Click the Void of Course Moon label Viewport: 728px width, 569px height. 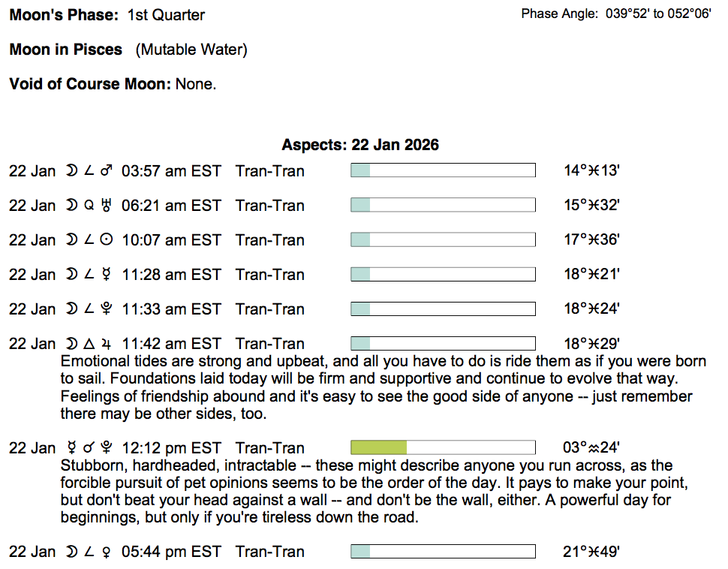[90, 84]
